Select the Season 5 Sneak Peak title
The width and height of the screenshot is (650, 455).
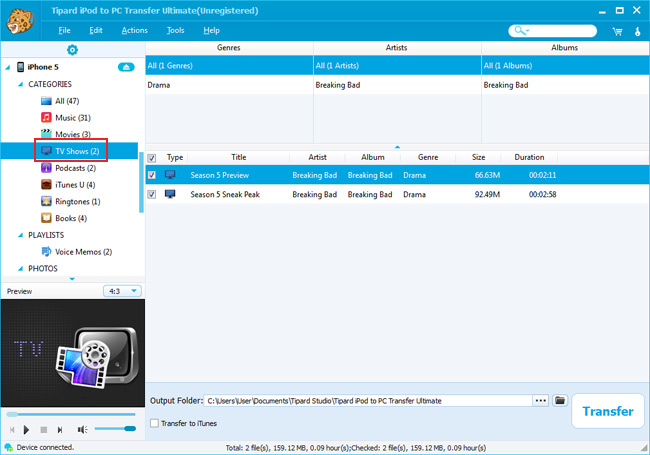tap(225, 194)
